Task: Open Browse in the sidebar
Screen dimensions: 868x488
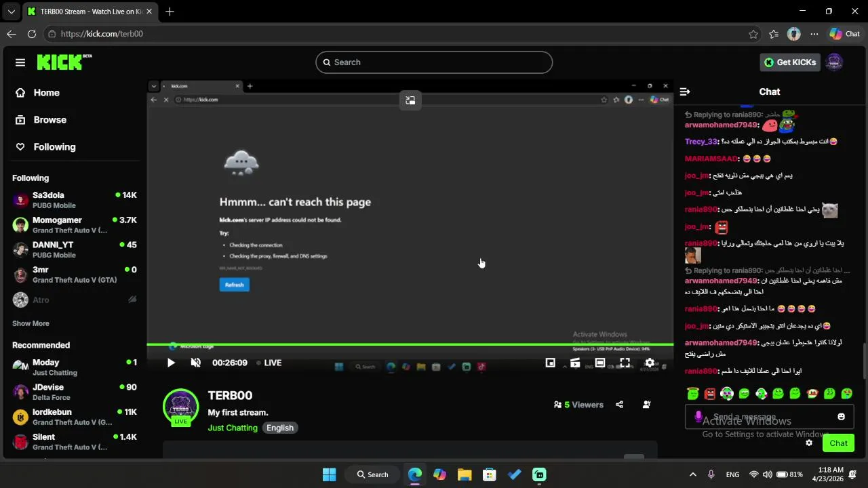Action: point(41,120)
